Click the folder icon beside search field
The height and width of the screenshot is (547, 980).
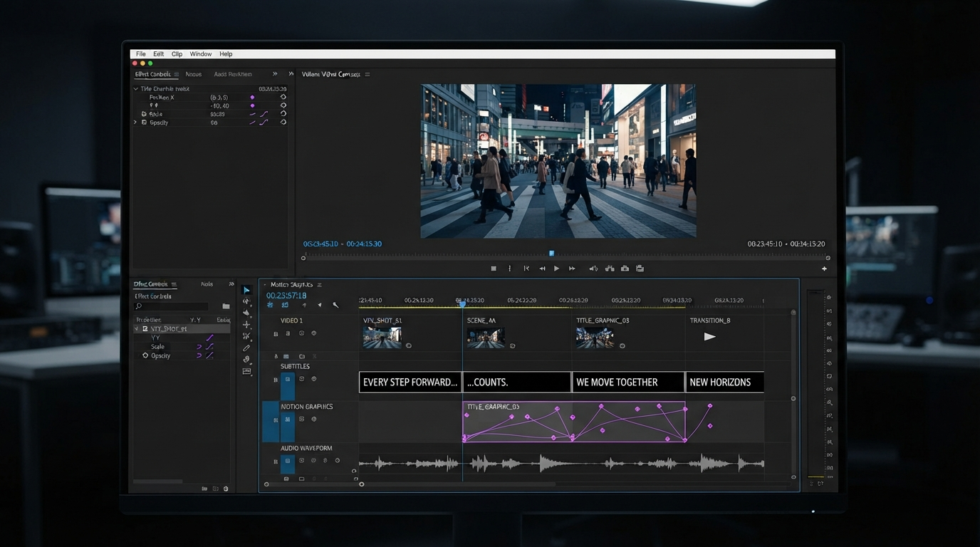point(226,306)
